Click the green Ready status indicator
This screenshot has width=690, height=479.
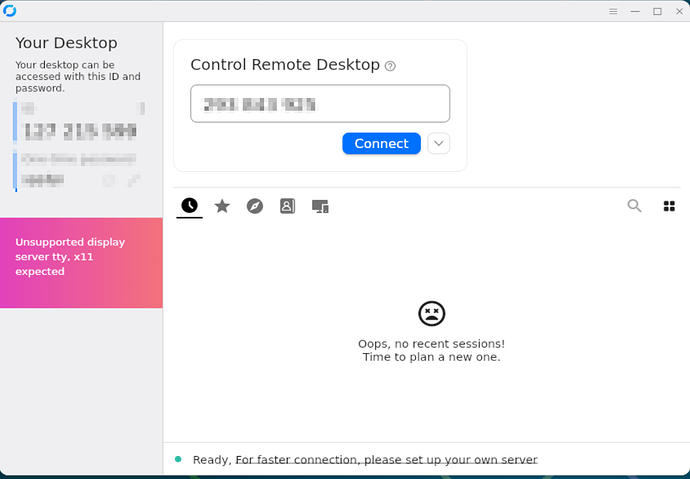coord(178,459)
